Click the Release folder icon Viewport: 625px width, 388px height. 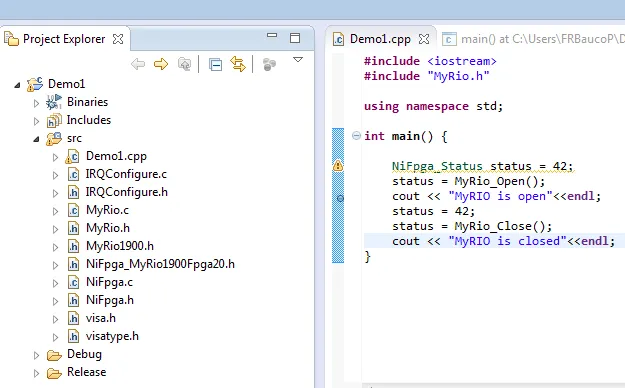coord(54,373)
